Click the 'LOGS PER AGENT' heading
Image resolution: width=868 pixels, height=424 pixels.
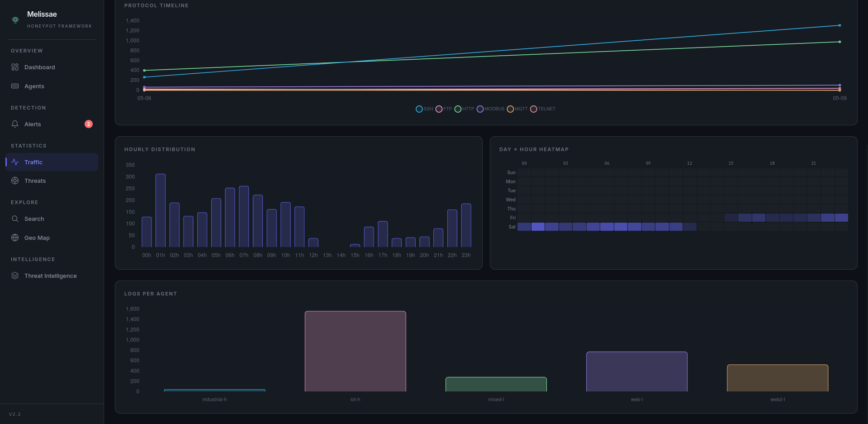click(x=151, y=294)
